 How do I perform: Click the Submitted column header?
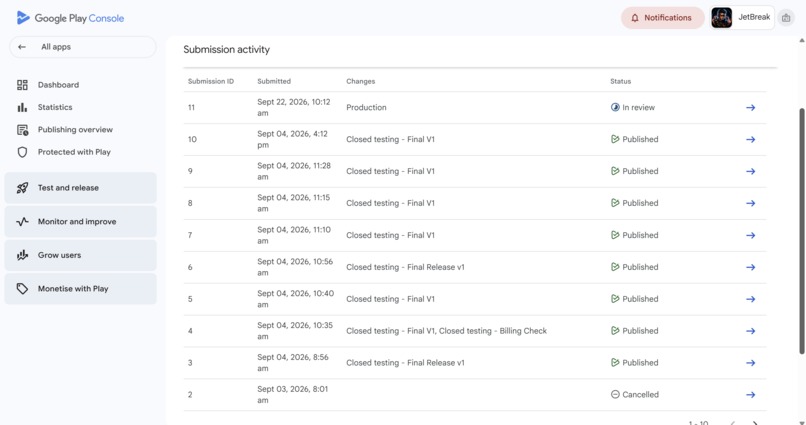(274, 81)
